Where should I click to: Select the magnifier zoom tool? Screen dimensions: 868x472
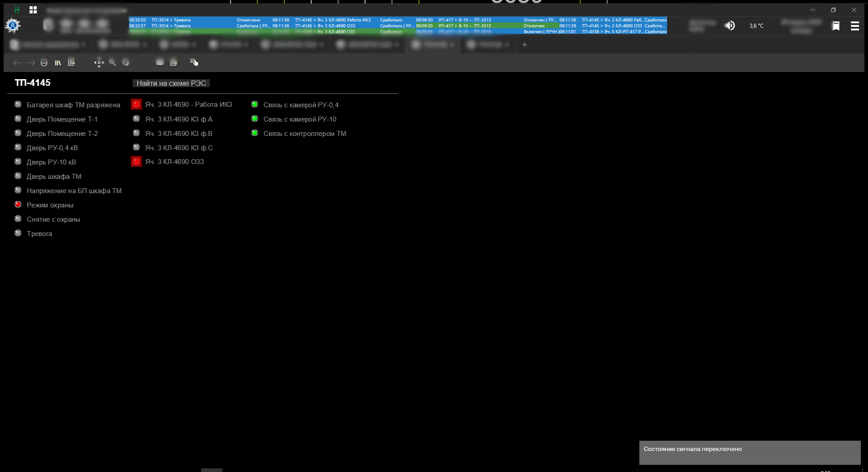[113, 63]
